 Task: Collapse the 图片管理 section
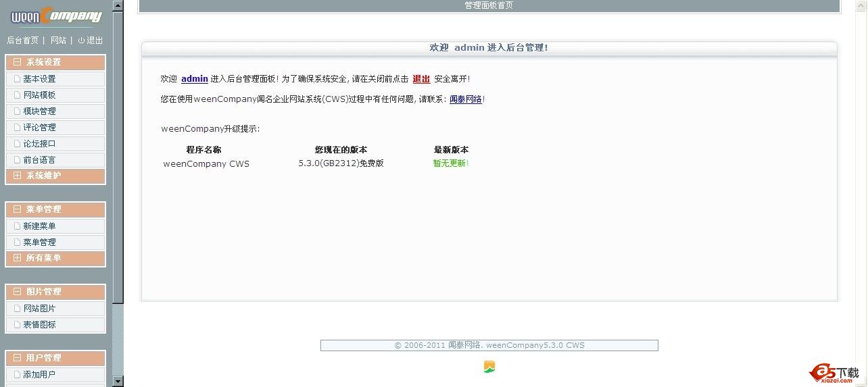click(55, 292)
